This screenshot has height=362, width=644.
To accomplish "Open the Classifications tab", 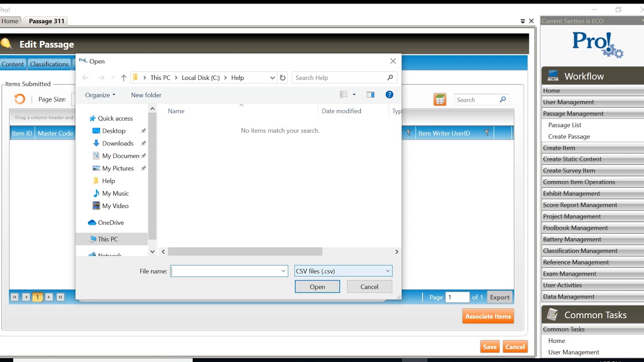I will click(x=49, y=64).
